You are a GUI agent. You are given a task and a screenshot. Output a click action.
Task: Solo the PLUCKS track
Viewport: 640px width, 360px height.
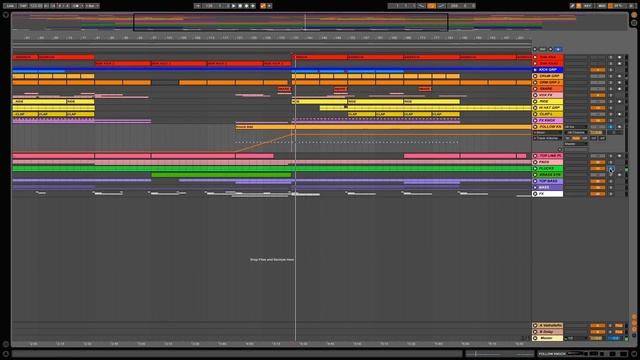[611, 169]
